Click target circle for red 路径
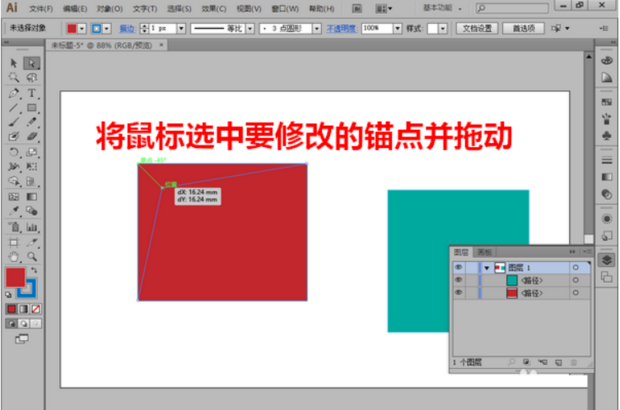Screen dimensions: 620x410 (575, 293)
